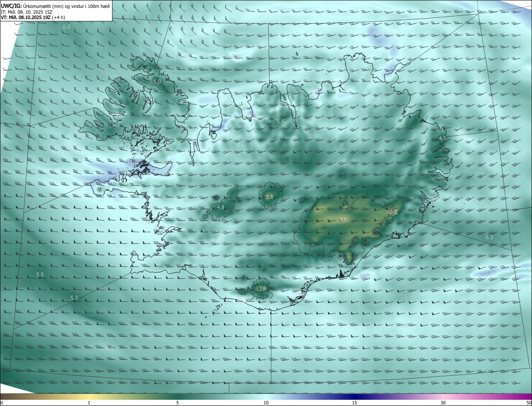Click the 5.6 value in north Iceland
This screenshot has height=406, width=532.
[281, 122]
